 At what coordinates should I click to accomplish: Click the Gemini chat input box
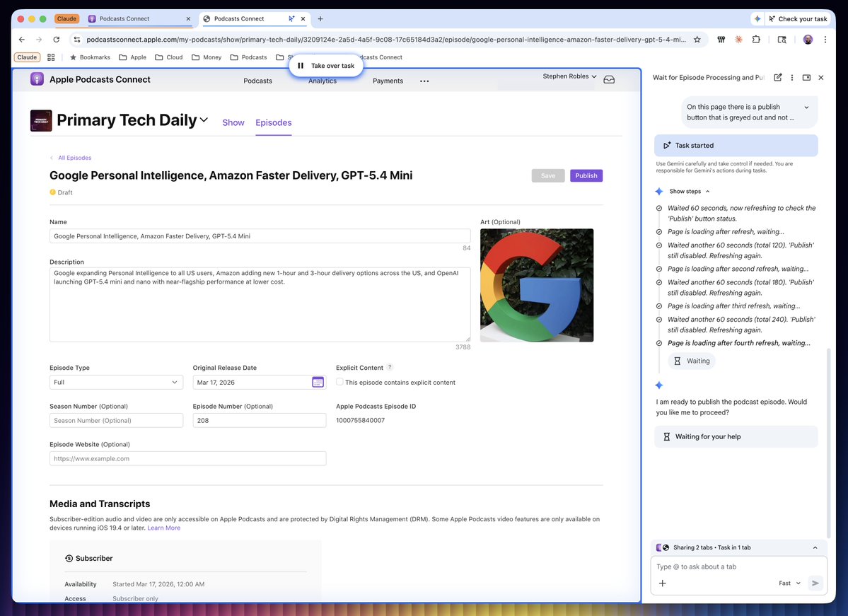pyautogui.click(x=739, y=566)
